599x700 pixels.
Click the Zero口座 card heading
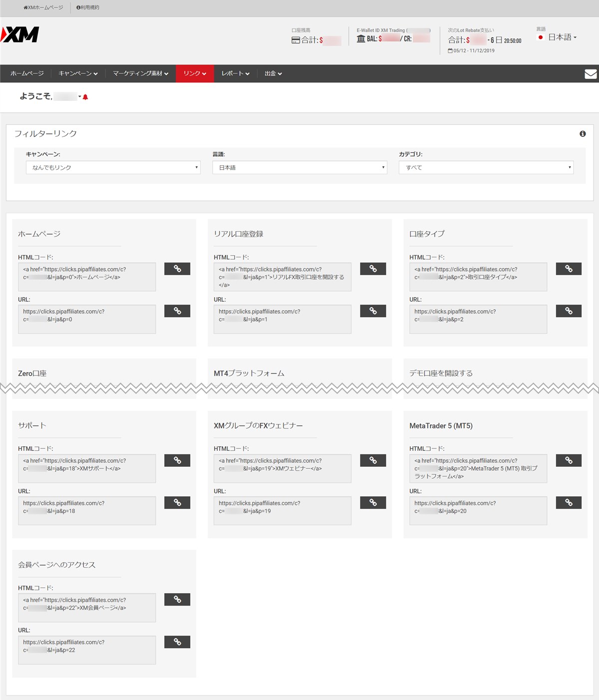click(32, 373)
